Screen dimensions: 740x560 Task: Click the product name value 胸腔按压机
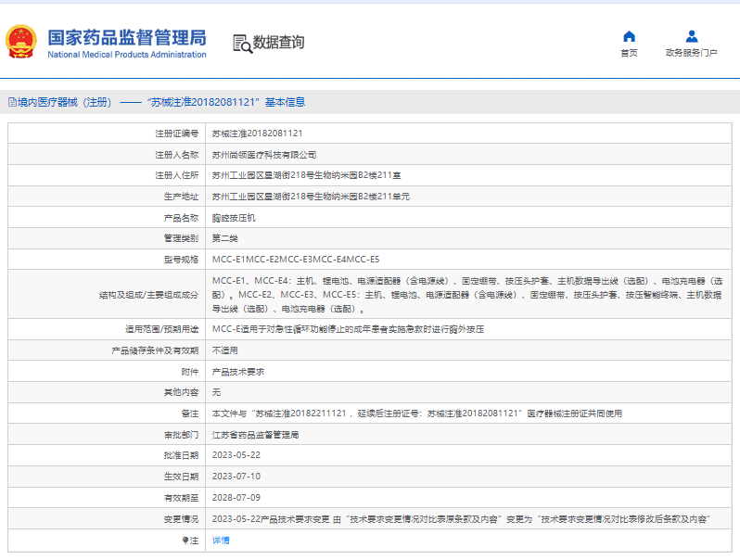(233, 218)
